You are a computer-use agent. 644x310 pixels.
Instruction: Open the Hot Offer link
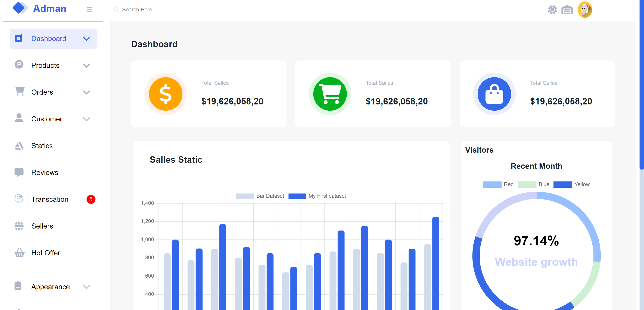[x=45, y=253]
